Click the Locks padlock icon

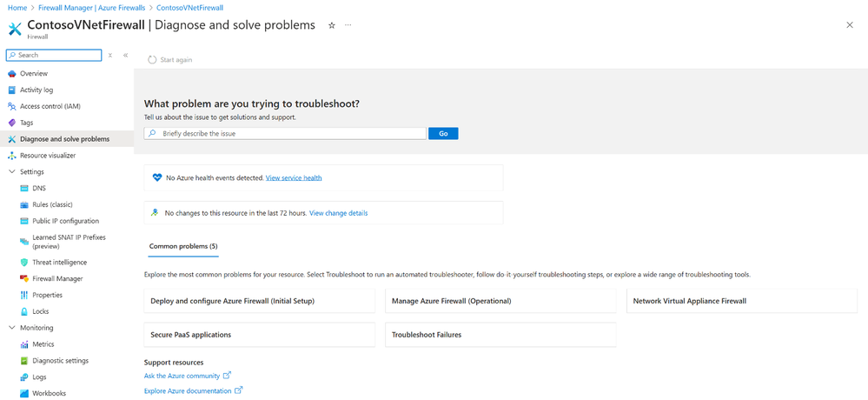(x=23, y=311)
